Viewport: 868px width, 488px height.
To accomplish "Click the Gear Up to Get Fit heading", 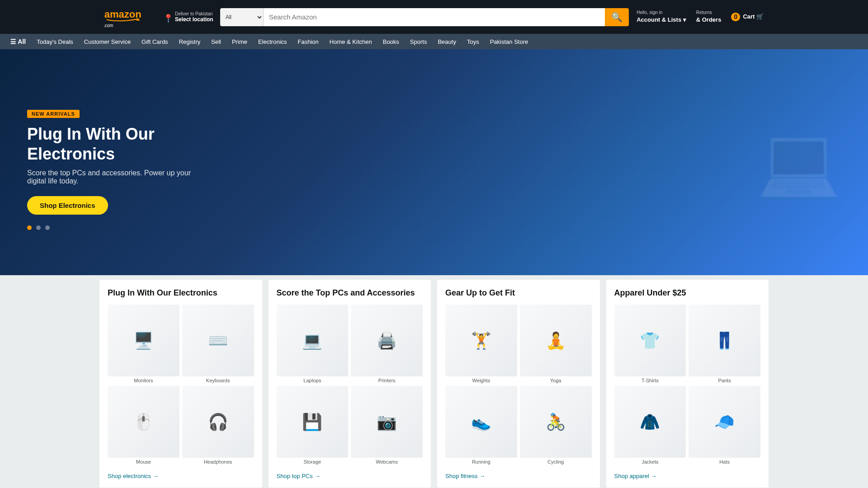I will click(x=480, y=293).
